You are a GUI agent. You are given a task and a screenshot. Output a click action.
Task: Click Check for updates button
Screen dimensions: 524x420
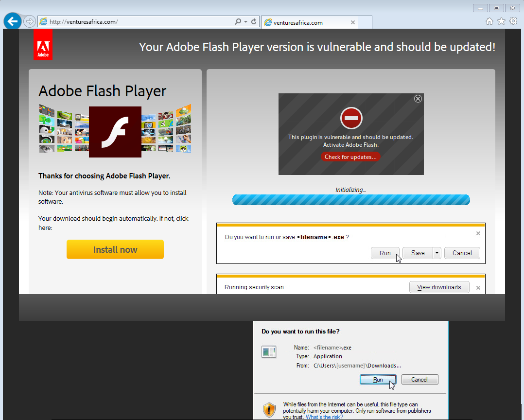tap(350, 157)
